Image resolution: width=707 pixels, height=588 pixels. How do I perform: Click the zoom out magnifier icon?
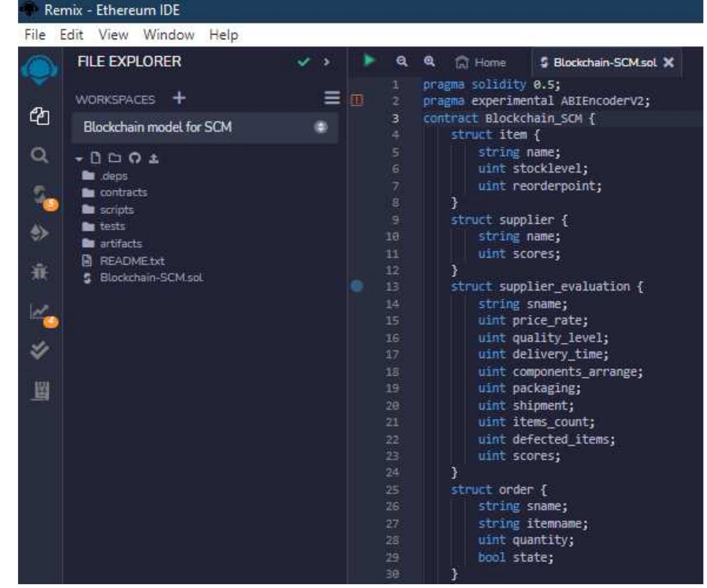click(402, 62)
